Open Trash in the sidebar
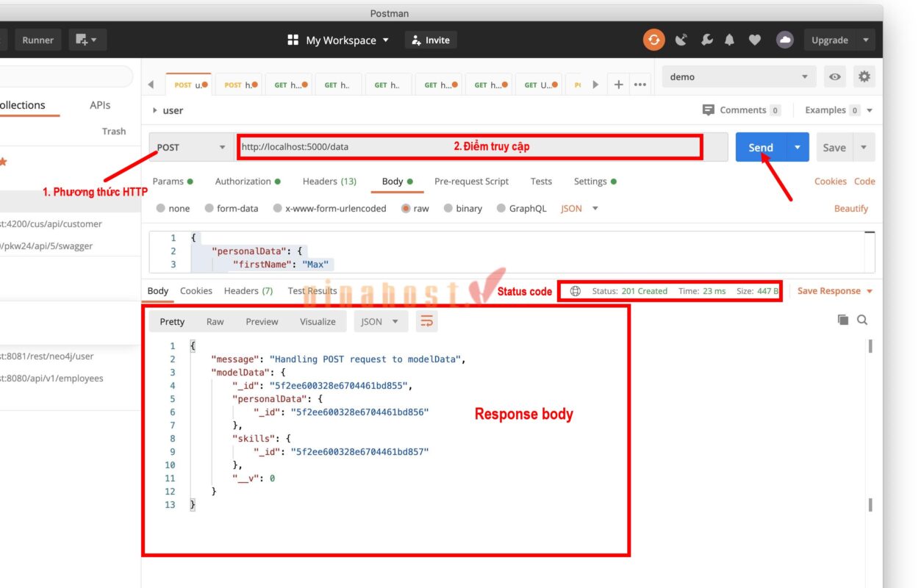The width and height of the screenshot is (924, 588). [114, 132]
